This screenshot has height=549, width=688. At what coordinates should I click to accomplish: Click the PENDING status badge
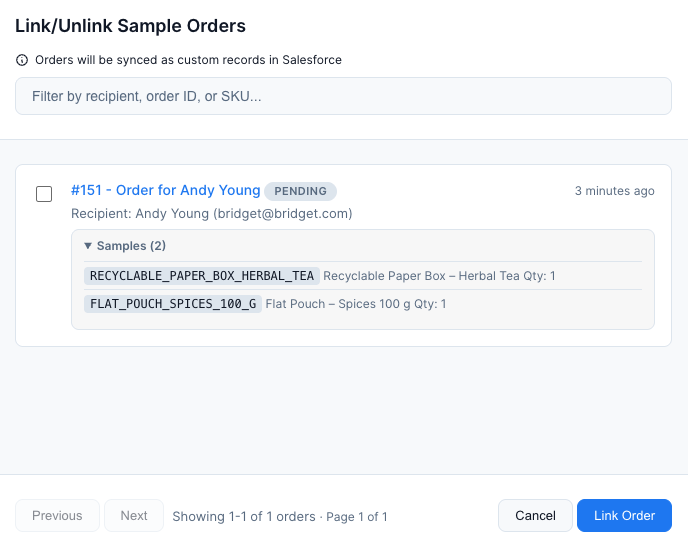pyautogui.click(x=301, y=191)
